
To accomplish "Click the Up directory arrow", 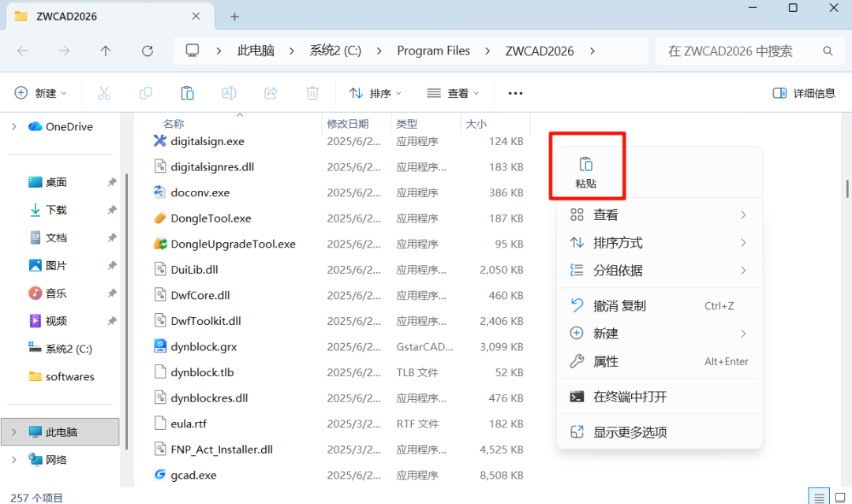I will pyautogui.click(x=106, y=50).
